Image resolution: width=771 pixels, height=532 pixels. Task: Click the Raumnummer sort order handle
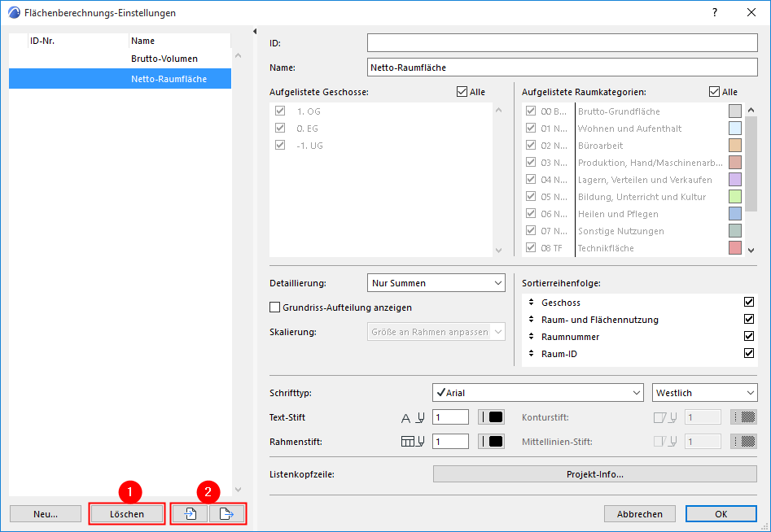tap(531, 337)
